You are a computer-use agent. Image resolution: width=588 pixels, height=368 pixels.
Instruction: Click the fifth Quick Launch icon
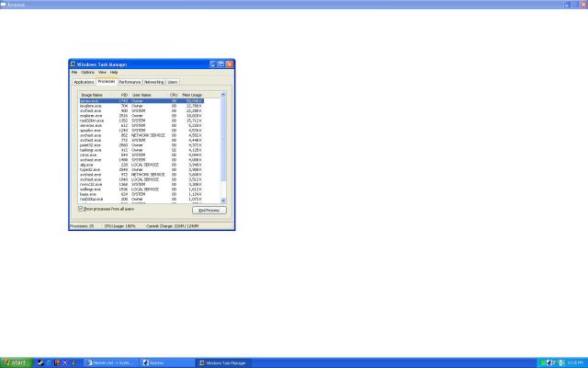coord(73,362)
